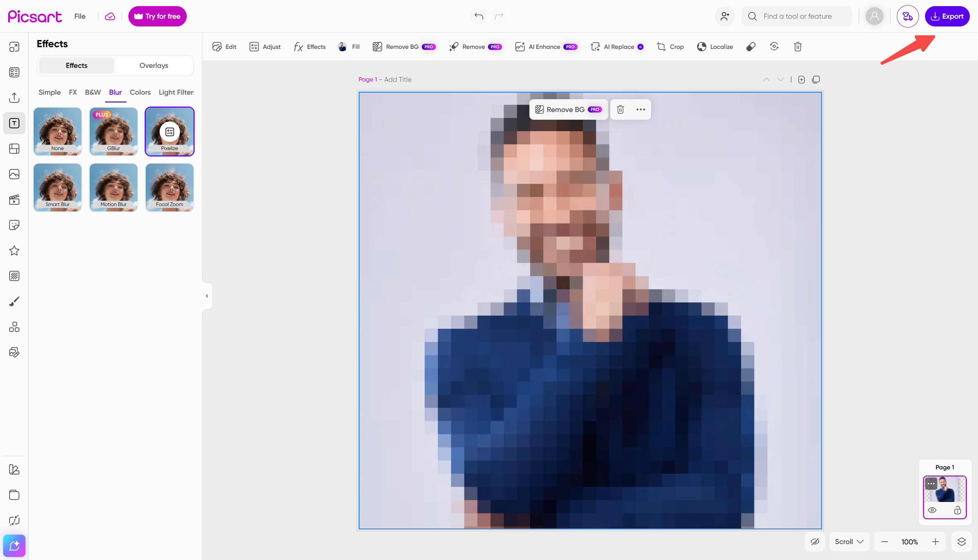Click the Crop tool in toolbar

point(670,46)
